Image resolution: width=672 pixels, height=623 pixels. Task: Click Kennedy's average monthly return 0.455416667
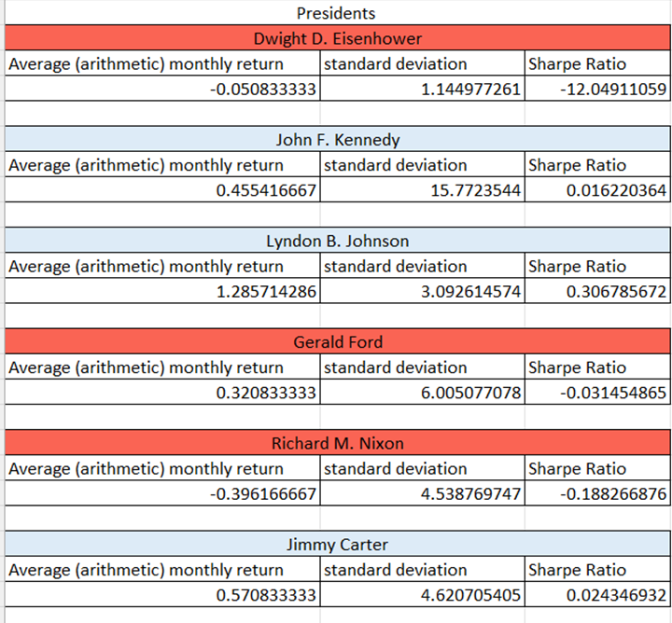click(162, 189)
